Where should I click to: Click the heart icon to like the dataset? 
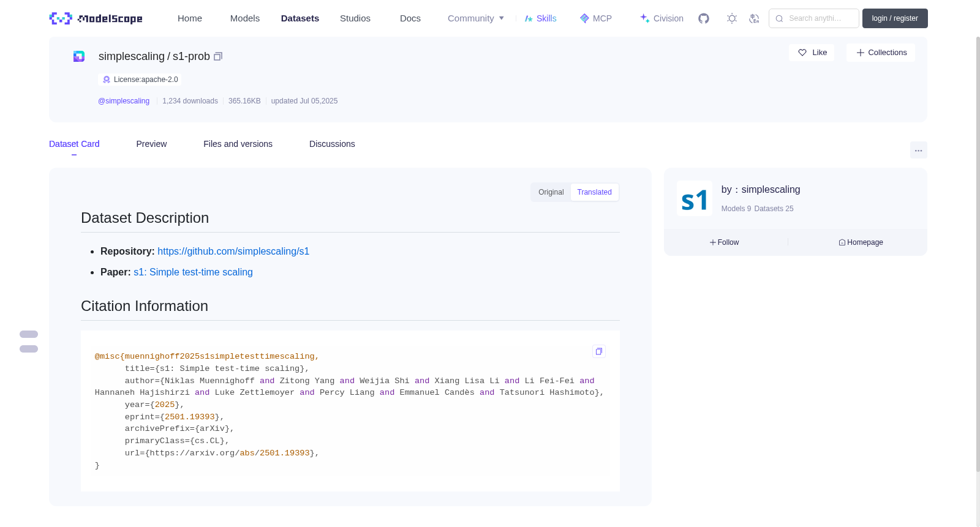802,53
